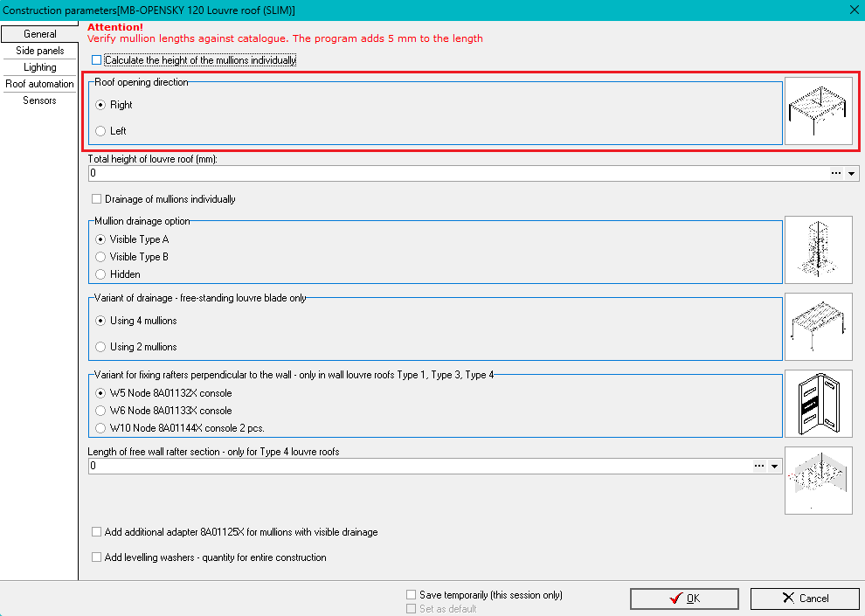Expand the free wall rafter length dropdown
Viewport: 865px width, 616px height.
pyautogui.click(x=775, y=467)
